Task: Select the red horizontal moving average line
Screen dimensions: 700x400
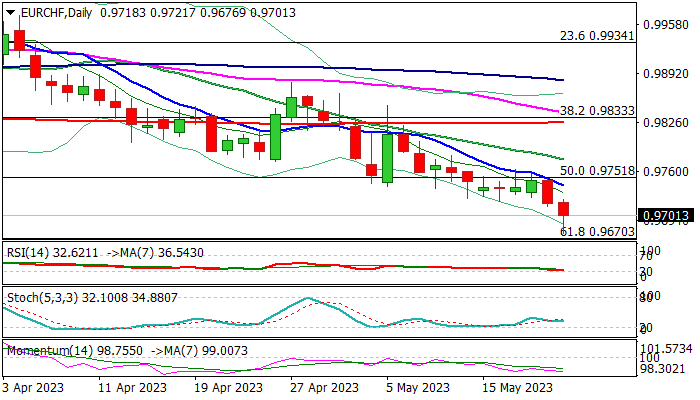Action: click(283, 121)
